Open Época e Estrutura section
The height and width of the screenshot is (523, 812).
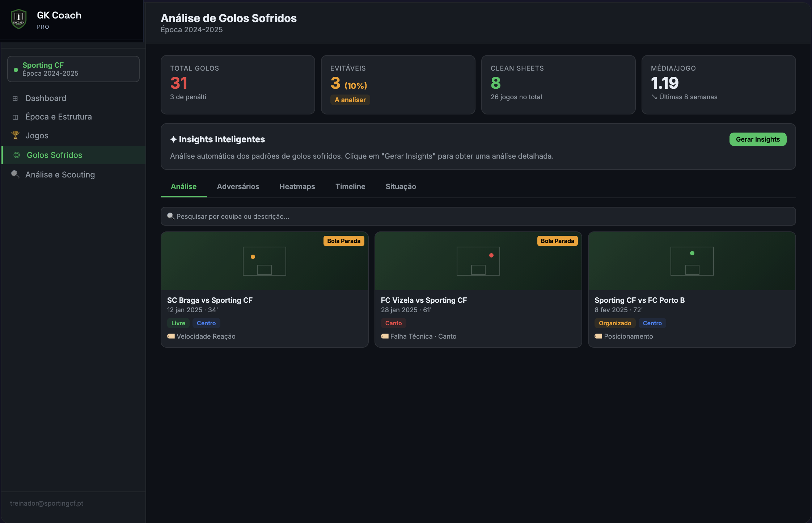[74, 117]
